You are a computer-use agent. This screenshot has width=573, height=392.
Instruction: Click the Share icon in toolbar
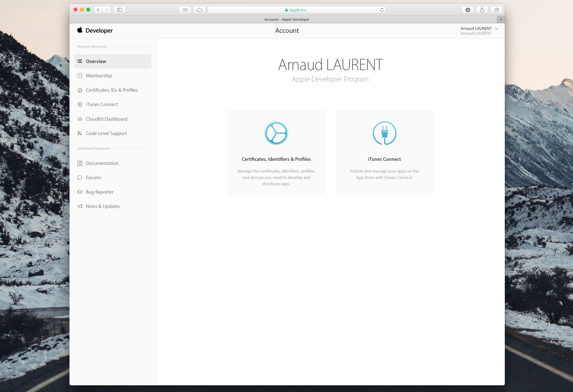(x=482, y=10)
